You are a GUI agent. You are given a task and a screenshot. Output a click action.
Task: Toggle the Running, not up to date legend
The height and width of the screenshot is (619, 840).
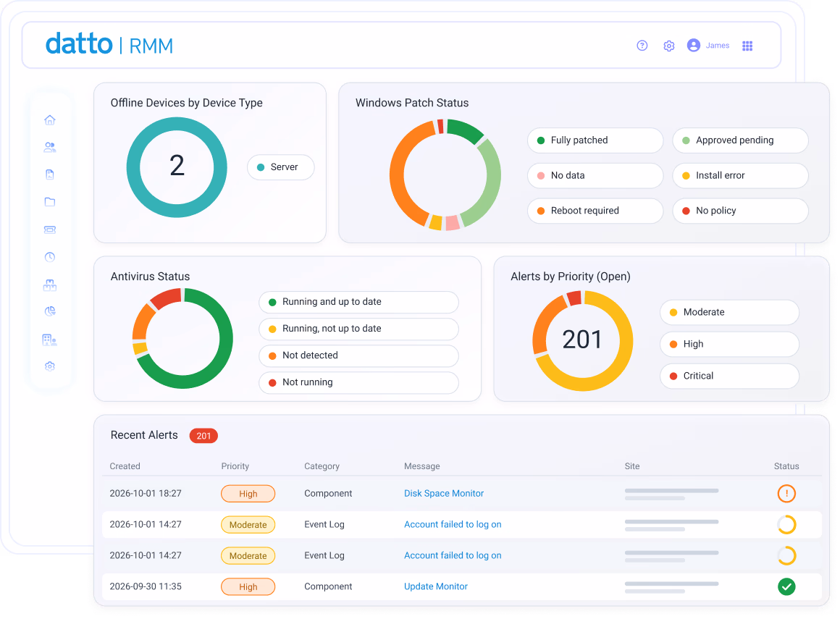[x=359, y=329]
